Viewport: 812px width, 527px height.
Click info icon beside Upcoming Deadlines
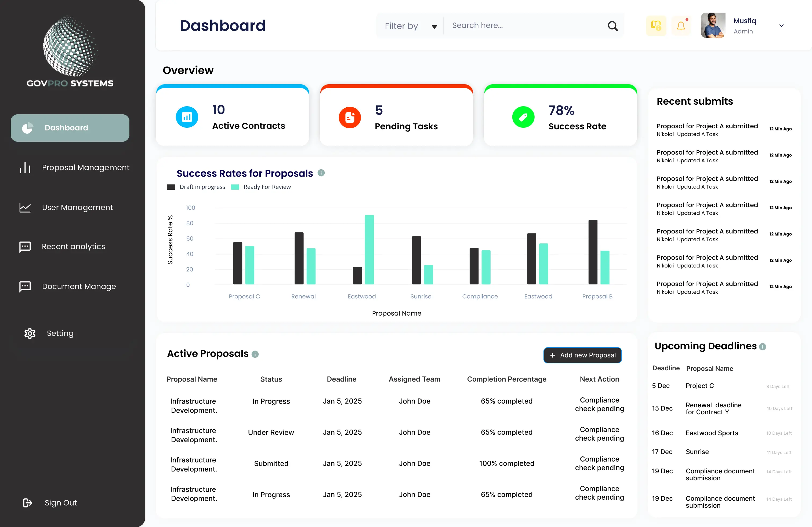[763, 347]
